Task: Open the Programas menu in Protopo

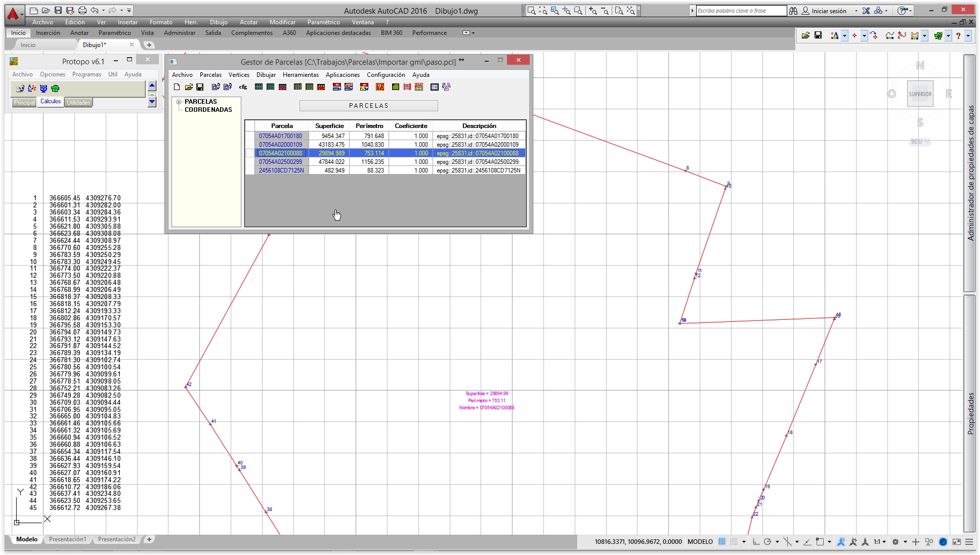Action: 87,74
